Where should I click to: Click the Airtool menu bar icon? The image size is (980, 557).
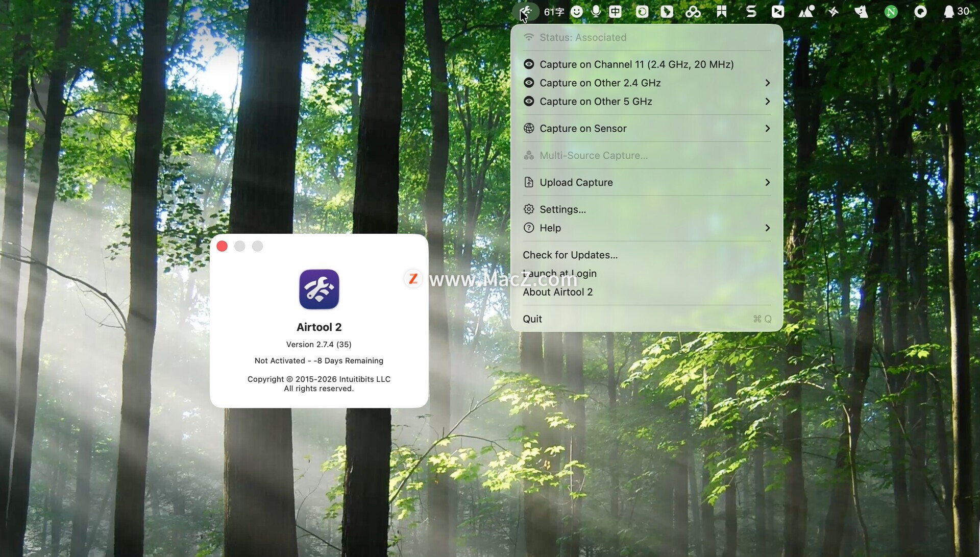click(525, 12)
